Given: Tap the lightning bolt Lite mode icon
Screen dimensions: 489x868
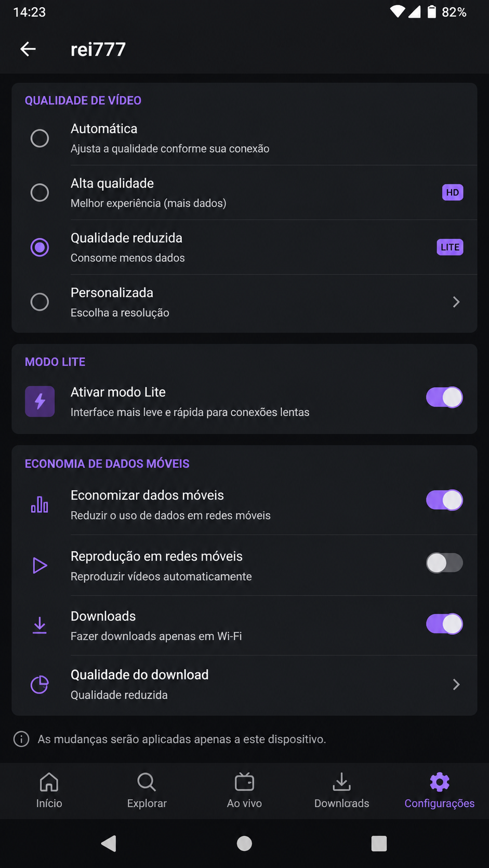Looking at the screenshot, I should [x=39, y=401].
